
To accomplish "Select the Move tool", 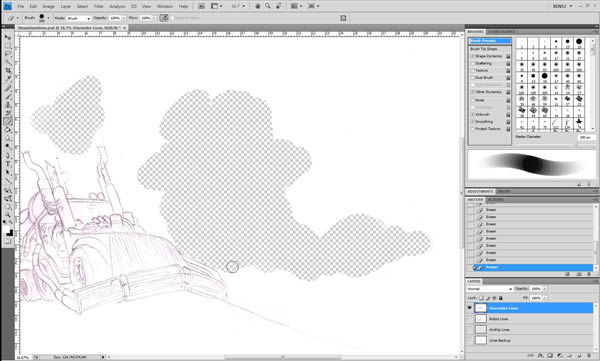I will pos(8,37).
